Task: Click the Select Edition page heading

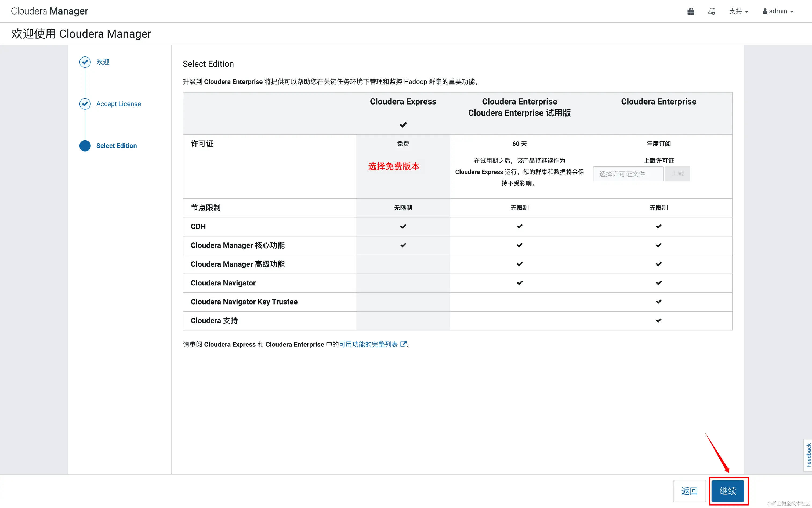Action: click(208, 64)
